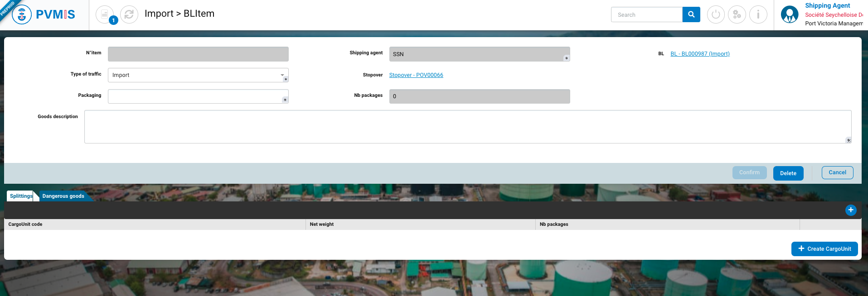Open the Type of traffic dropdown
Viewport: 868px width, 296px height.
pos(198,75)
